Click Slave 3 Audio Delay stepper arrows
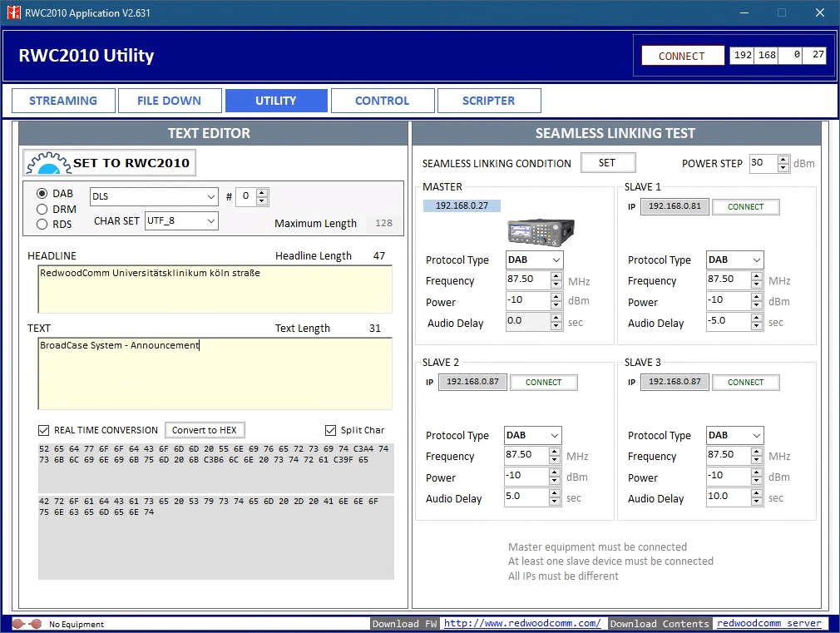840x633 pixels. pyautogui.click(x=757, y=497)
